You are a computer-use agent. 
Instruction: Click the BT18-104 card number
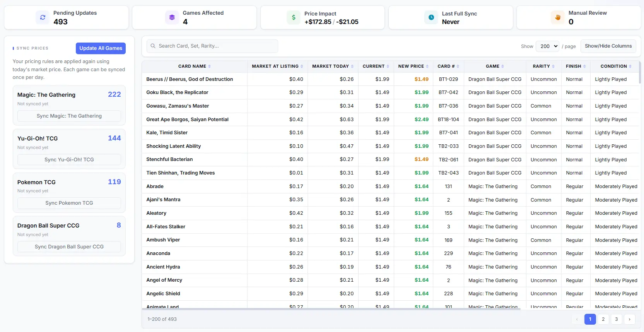tap(448, 120)
